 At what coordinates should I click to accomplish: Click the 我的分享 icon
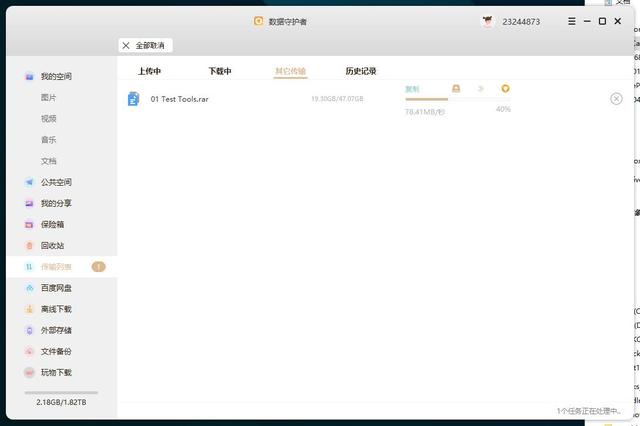pos(29,203)
